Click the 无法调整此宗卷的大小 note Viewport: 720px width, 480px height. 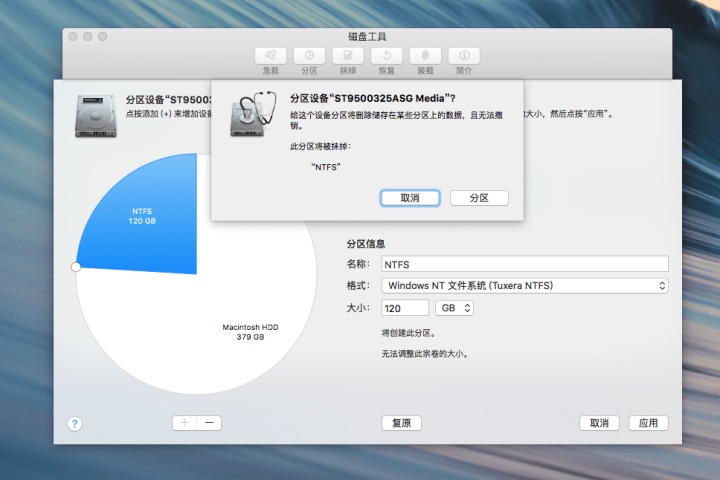click(425, 354)
